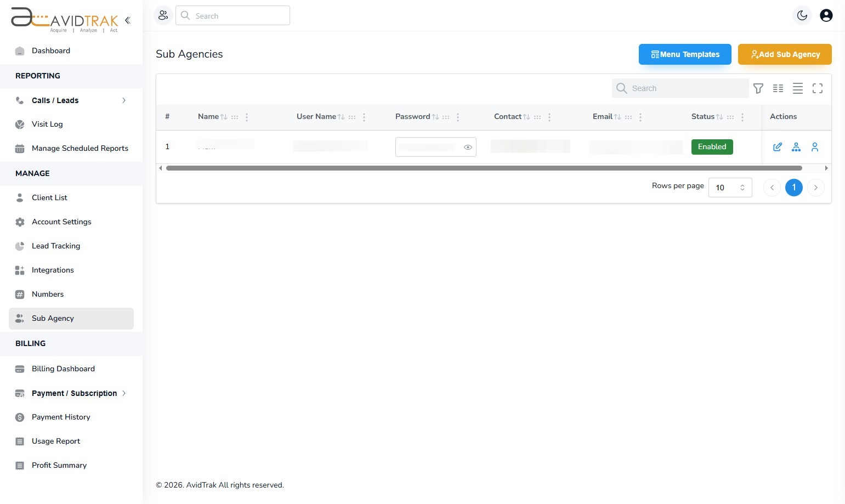Select Sub Agency in the sidebar
Screen dimensions: 845x504
click(x=71, y=319)
